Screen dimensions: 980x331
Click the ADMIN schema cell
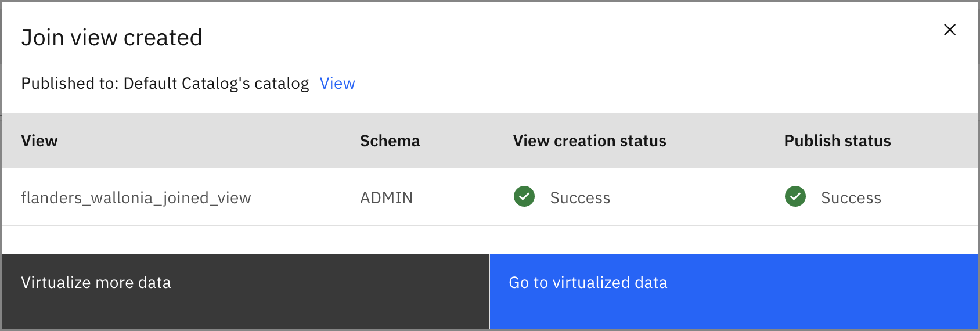[x=387, y=198]
